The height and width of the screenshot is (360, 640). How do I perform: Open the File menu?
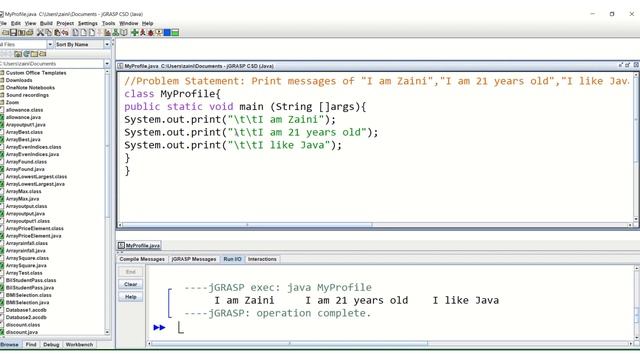coord(3,23)
